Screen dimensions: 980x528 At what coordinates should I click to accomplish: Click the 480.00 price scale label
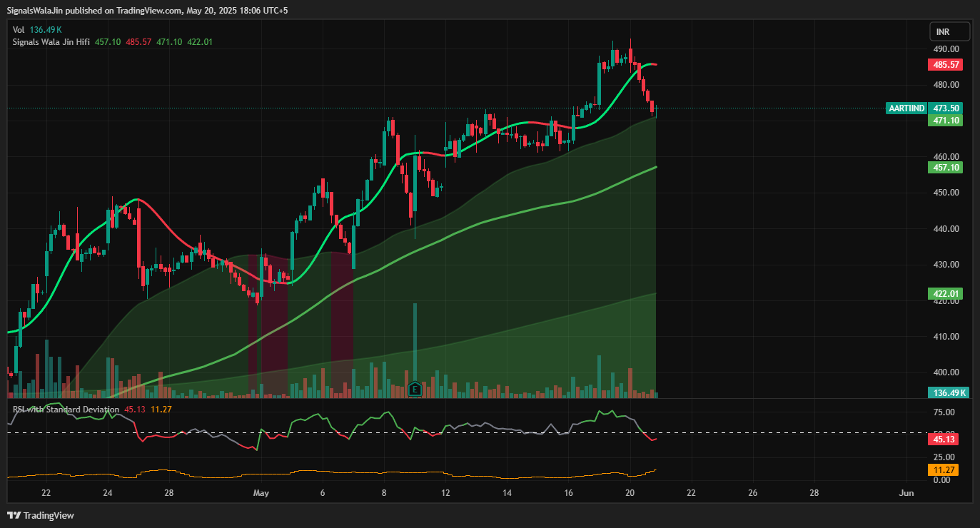(x=946, y=85)
